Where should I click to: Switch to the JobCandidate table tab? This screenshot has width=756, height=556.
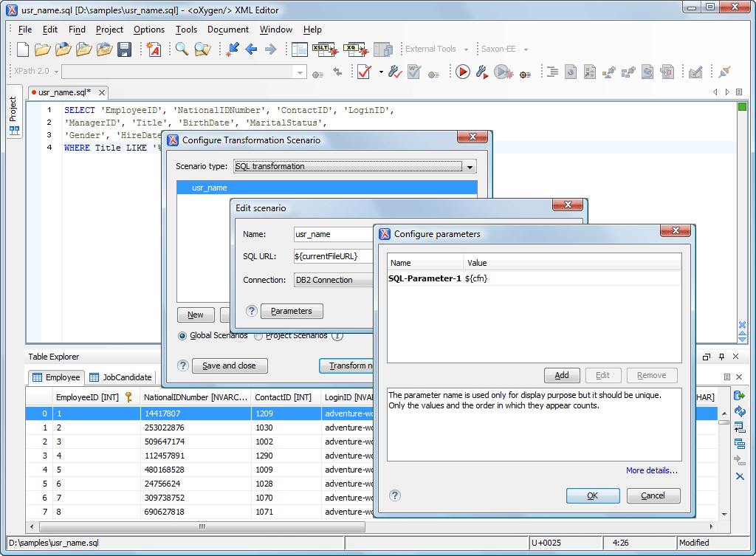pos(121,377)
